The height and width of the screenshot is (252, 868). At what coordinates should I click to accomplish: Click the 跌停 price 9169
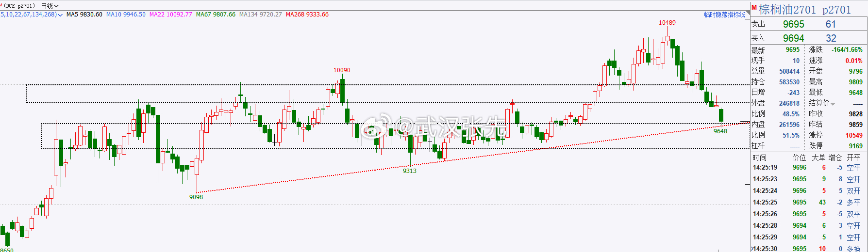click(856, 146)
